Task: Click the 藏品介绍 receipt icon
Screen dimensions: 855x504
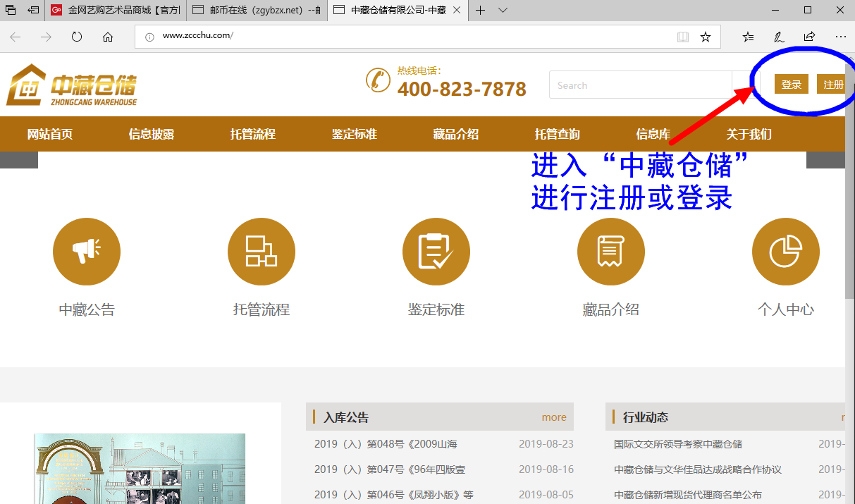Action: [x=611, y=251]
